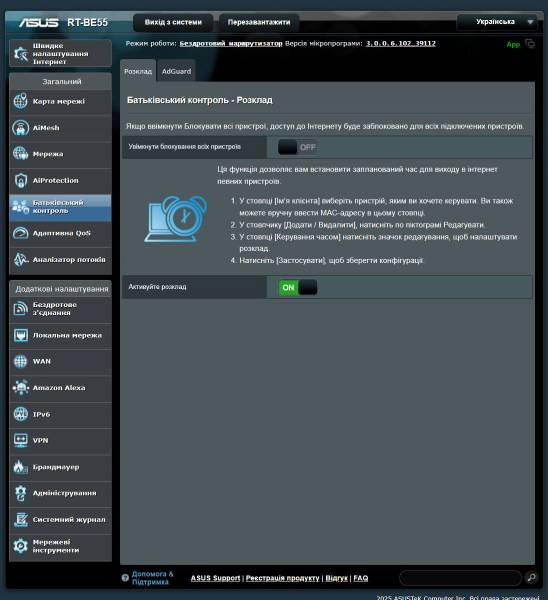Open the Українська language dropdown
This screenshot has width=548, height=600.
coord(497,22)
